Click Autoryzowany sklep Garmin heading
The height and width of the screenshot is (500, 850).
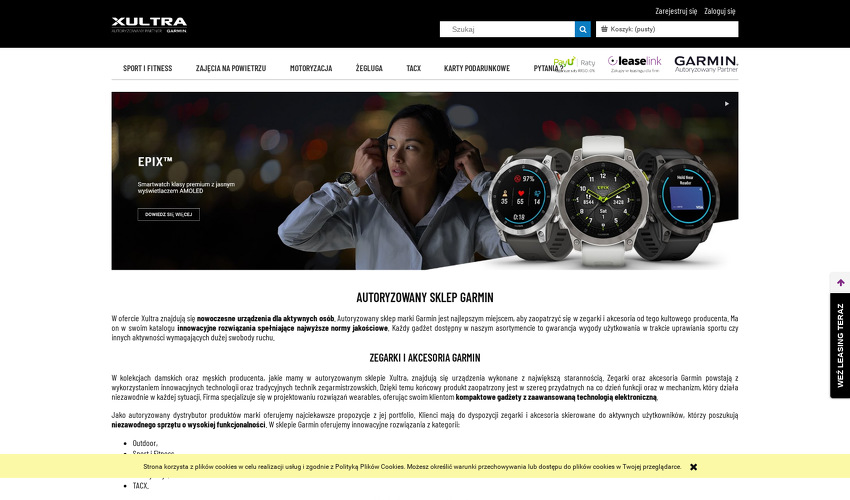tap(425, 297)
